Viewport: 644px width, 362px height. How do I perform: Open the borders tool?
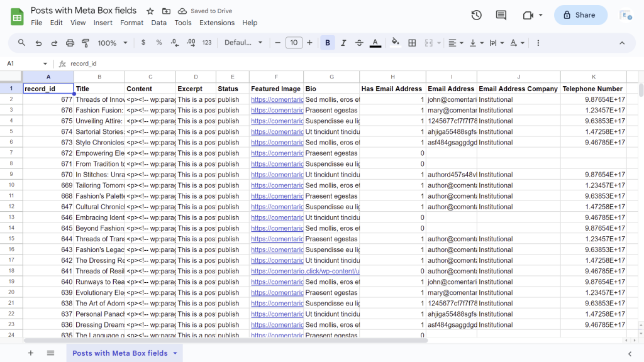412,43
